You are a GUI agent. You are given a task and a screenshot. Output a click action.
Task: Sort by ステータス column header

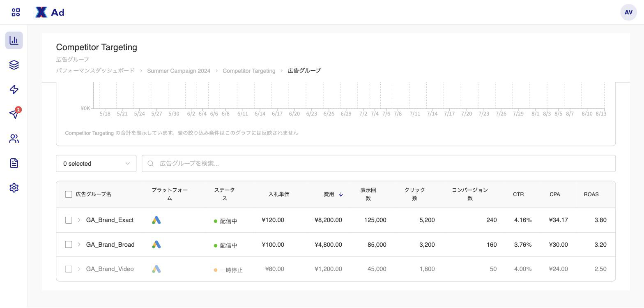point(224,194)
